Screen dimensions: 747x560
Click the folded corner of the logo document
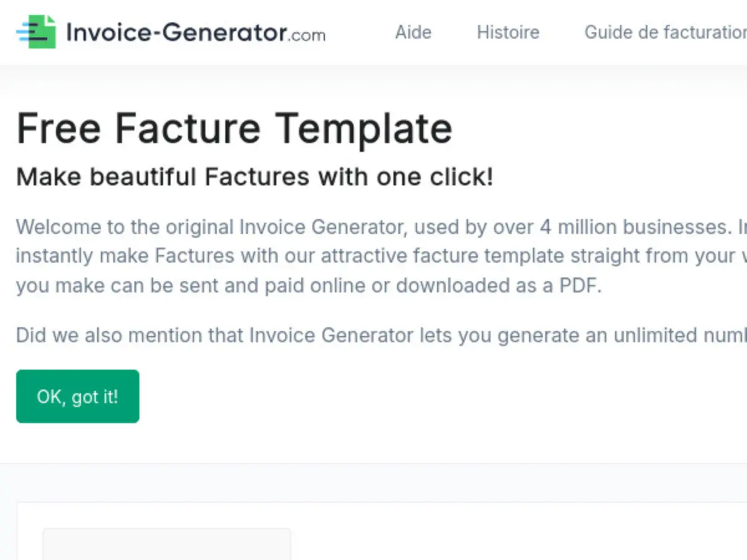tap(49, 19)
